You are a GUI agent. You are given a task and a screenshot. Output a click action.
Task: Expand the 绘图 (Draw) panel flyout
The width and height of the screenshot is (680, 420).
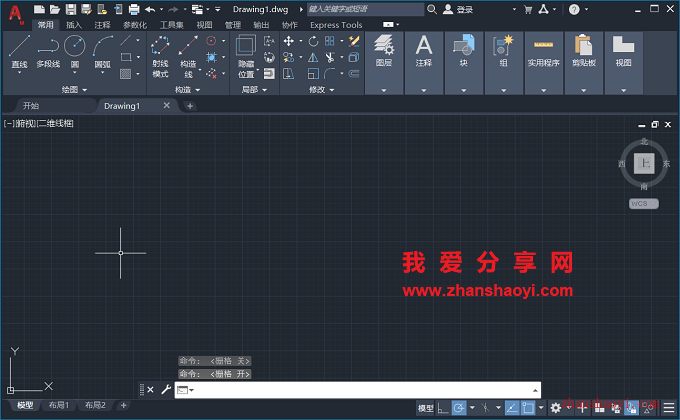(x=74, y=89)
